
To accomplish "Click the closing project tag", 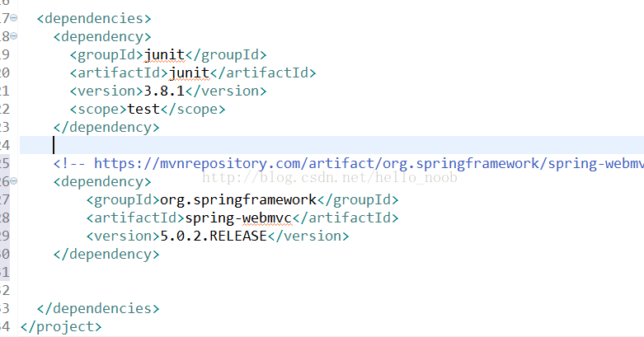I will [61, 327].
